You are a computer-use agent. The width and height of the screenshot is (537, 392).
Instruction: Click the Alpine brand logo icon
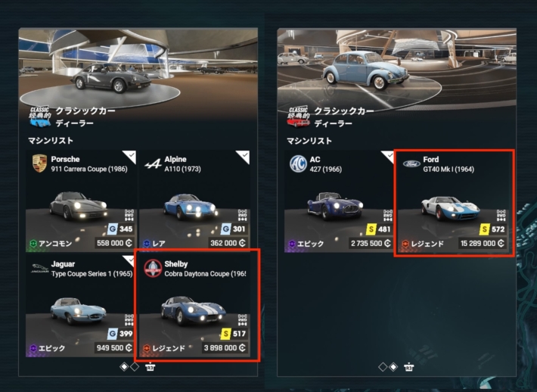tap(153, 163)
